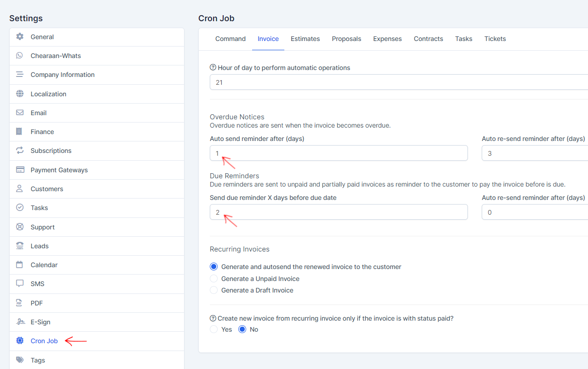588x369 pixels.
Task: Select Generate a Unpaid Invoice option
Action: pyautogui.click(x=214, y=279)
